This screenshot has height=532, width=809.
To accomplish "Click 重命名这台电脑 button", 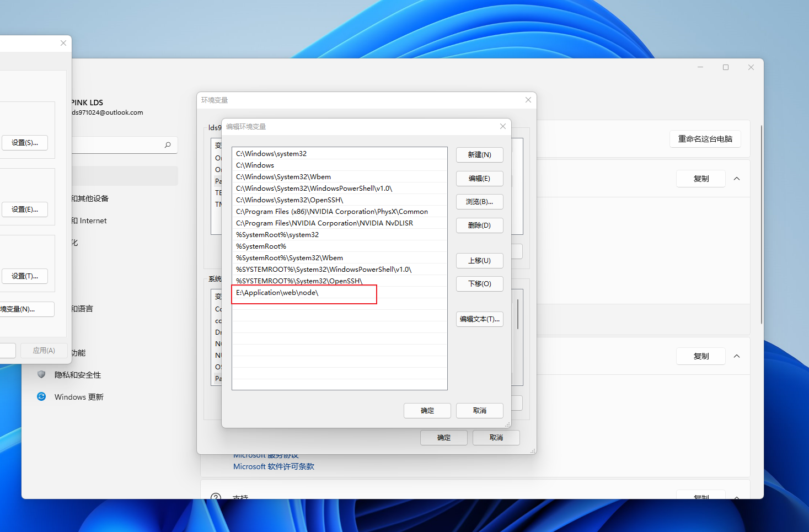I will (705, 139).
